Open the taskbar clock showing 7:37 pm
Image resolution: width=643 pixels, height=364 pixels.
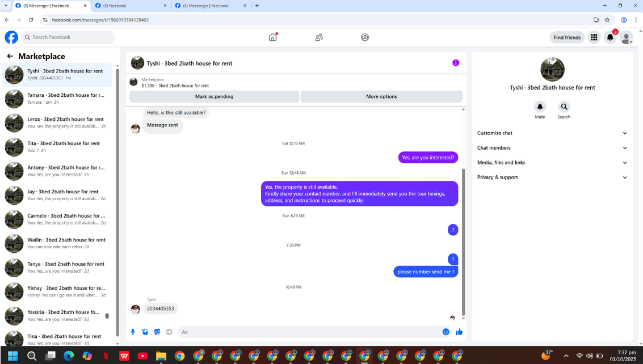pos(623,356)
